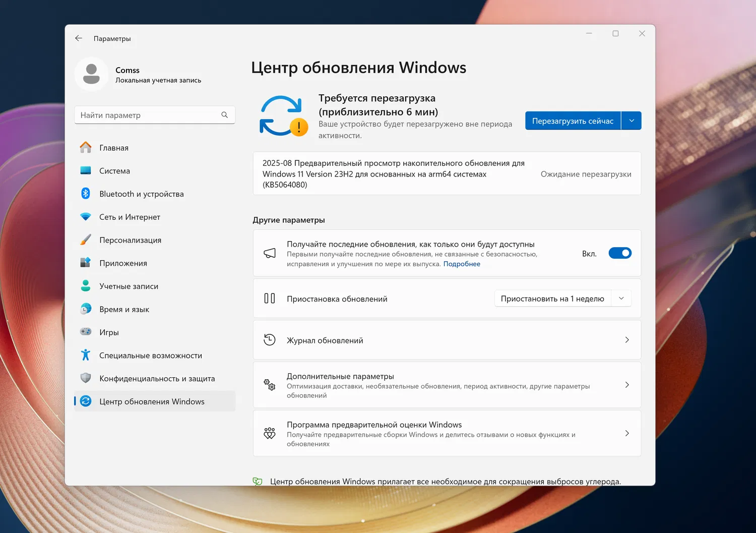Click the Insider Program hearts icon
Viewport: 756px width, 533px height.
click(270, 433)
